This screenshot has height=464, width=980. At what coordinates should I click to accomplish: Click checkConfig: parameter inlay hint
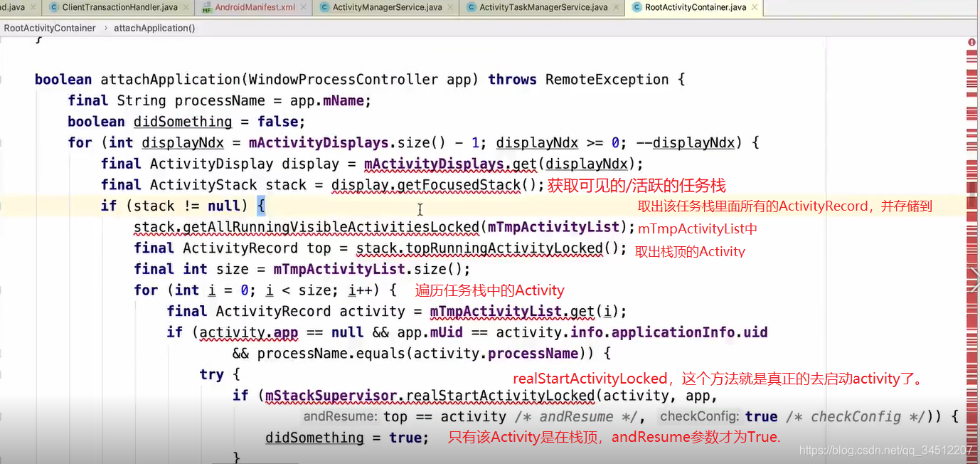click(x=700, y=417)
